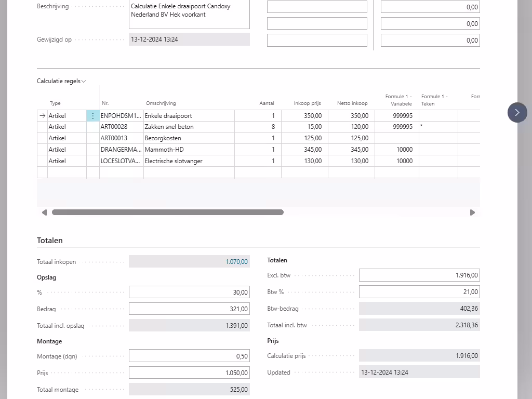This screenshot has height=399, width=532.
Task: Expand the Calculatie regels menu
Action: (x=61, y=81)
